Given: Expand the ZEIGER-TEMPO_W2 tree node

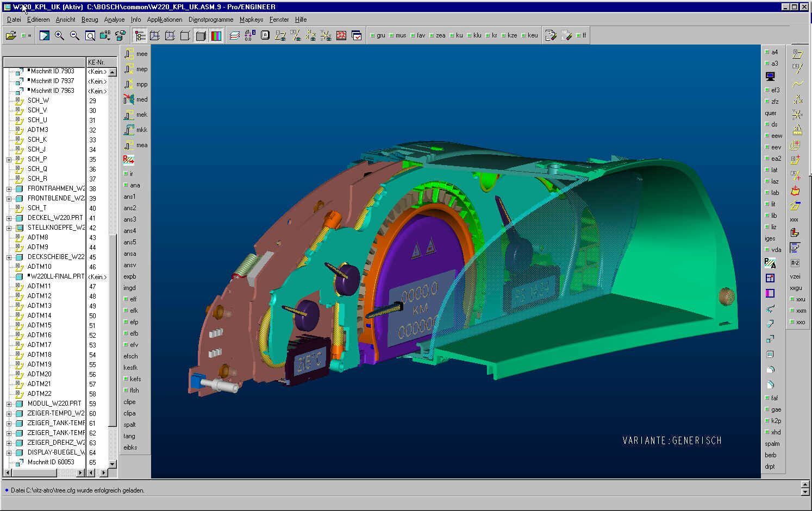Looking at the screenshot, I should tap(9, 414).
